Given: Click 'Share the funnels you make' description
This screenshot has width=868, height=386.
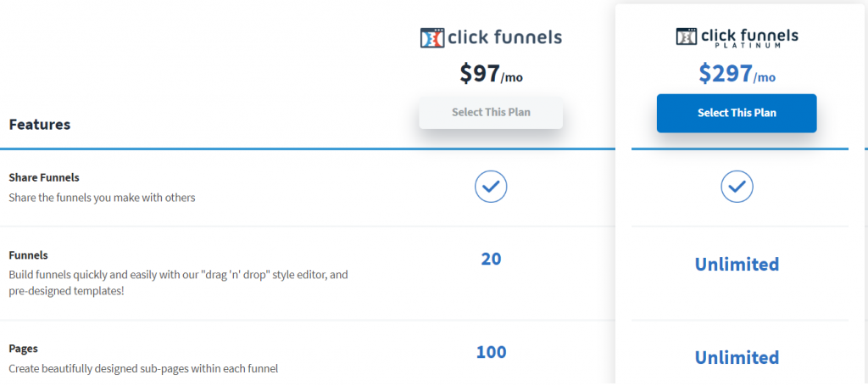Looking at the screenshot, I should click(103, 197).
